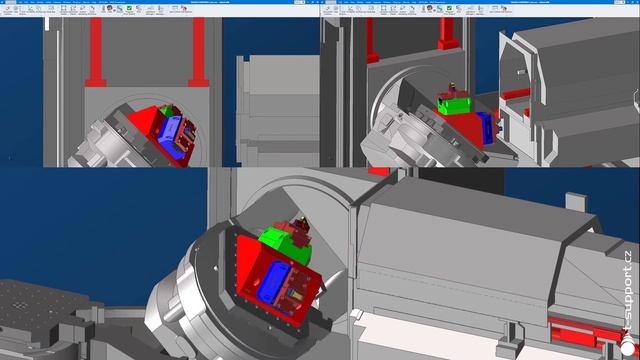Image resolution: width=640 pixels, height=360 pixels.
Task: Select the blue workpiece in the large lower viewport
Action: pyautogui.click(x=273, y=282)
